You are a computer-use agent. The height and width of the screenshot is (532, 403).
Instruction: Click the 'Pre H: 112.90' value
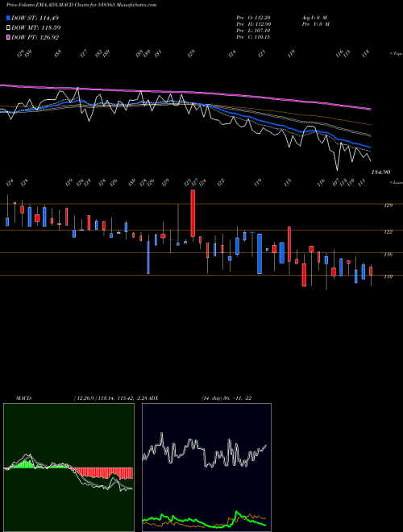[x=253, y=24]
